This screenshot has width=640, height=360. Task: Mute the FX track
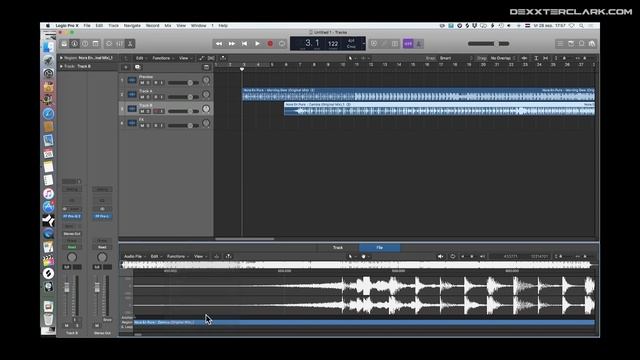(142, 125)
